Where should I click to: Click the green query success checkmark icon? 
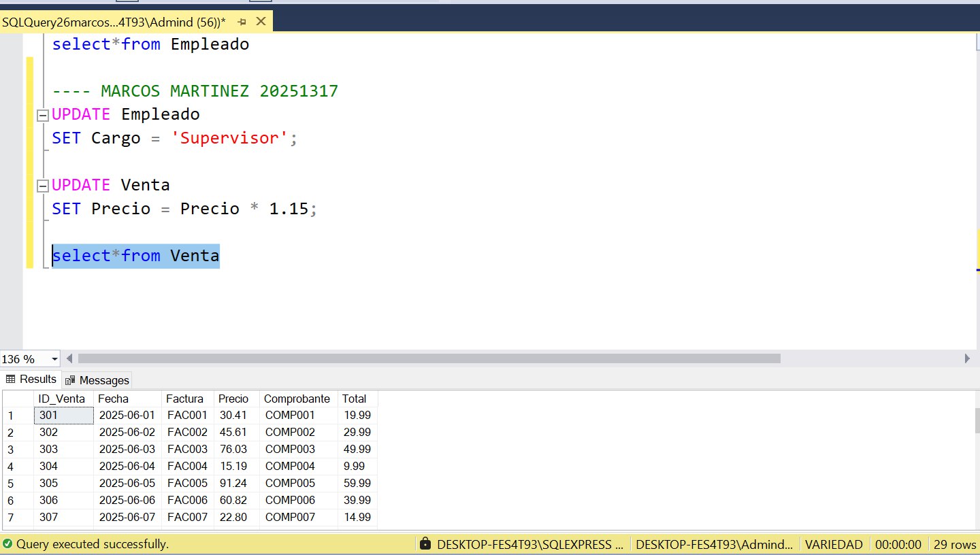point(7,544)
